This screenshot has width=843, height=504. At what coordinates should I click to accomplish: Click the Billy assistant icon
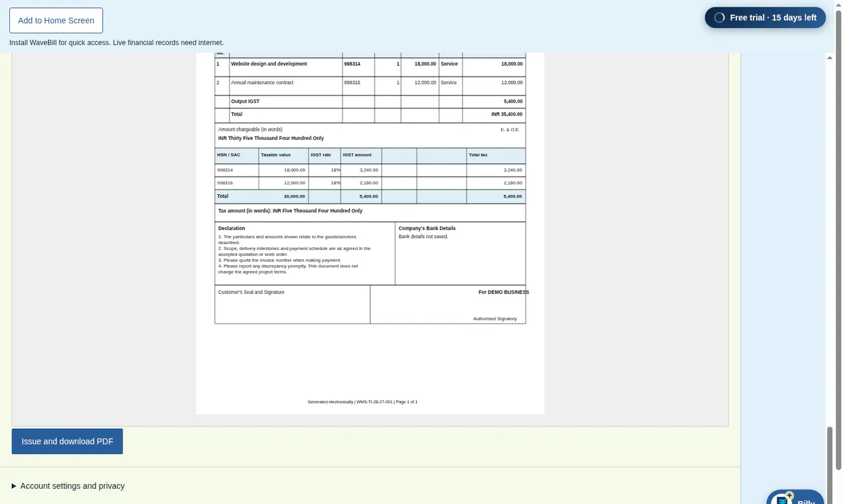coord(783,499)
